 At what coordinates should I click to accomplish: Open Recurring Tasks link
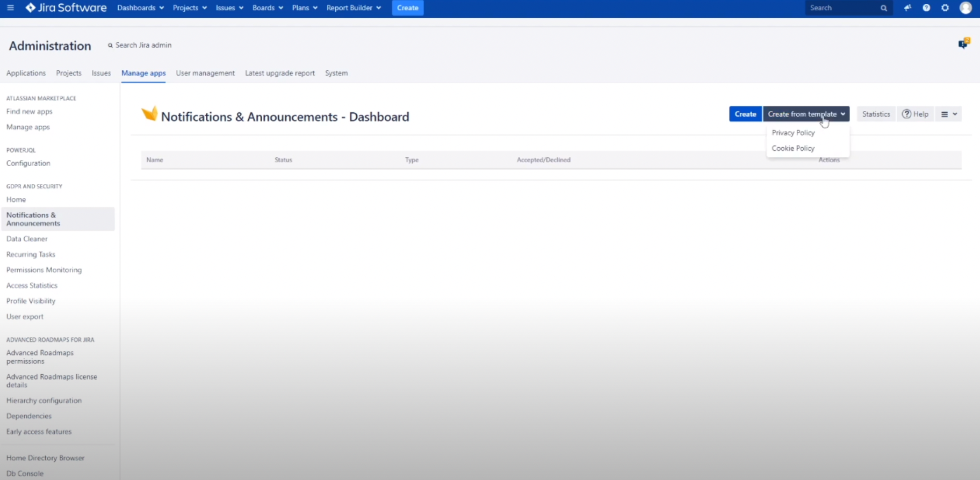point(31,254)
